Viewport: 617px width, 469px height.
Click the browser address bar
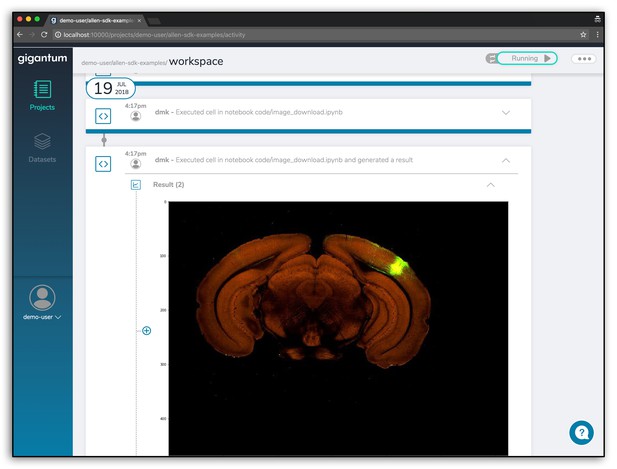315,35
